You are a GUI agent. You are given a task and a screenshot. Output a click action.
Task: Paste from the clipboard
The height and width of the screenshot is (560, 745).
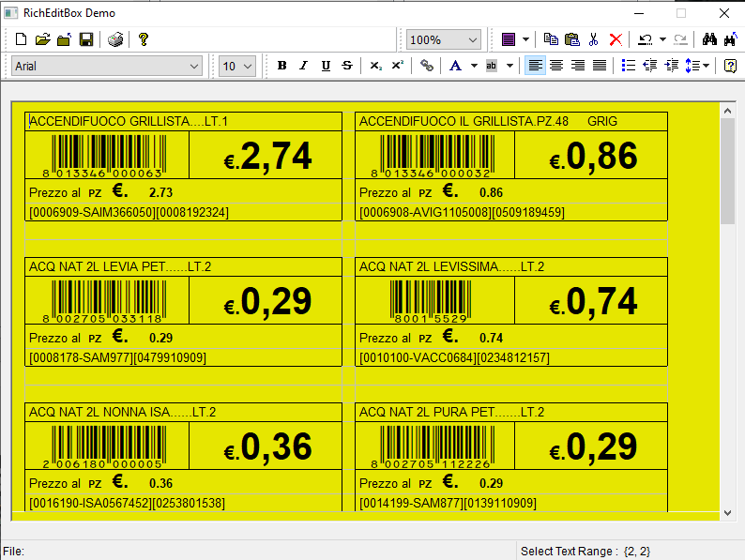click(572, 39)
